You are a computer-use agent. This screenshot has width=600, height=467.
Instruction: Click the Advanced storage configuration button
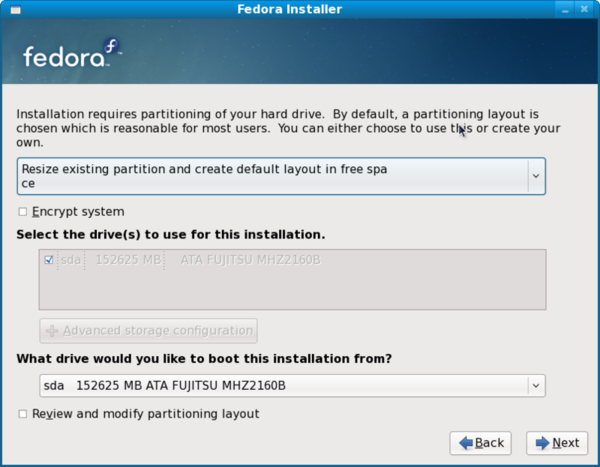[x=148, y=331]
